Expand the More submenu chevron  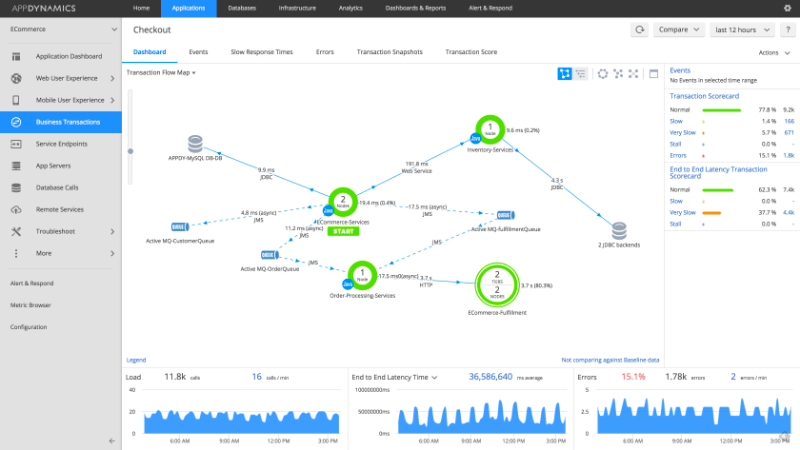[x=112, y=254]
